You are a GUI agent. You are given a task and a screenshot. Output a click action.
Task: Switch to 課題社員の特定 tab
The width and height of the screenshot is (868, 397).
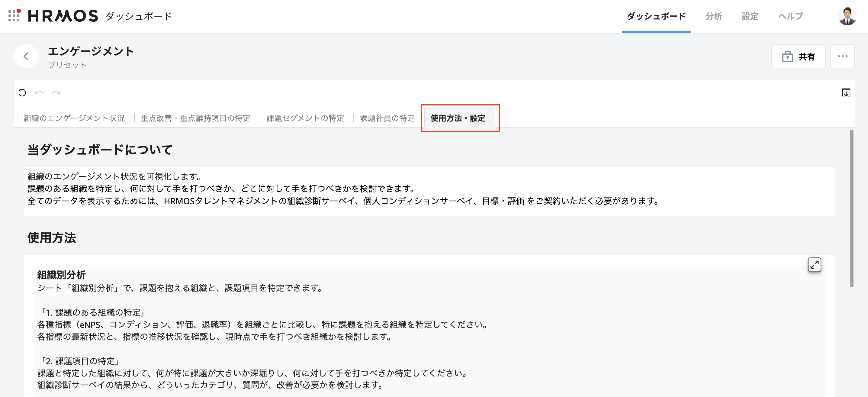[x=387, y=118]
